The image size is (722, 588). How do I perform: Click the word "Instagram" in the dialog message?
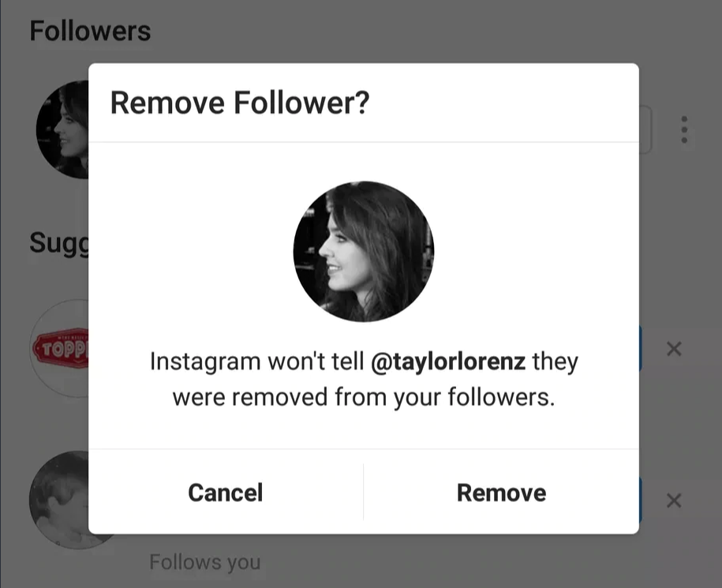click(x=204, y=362)
